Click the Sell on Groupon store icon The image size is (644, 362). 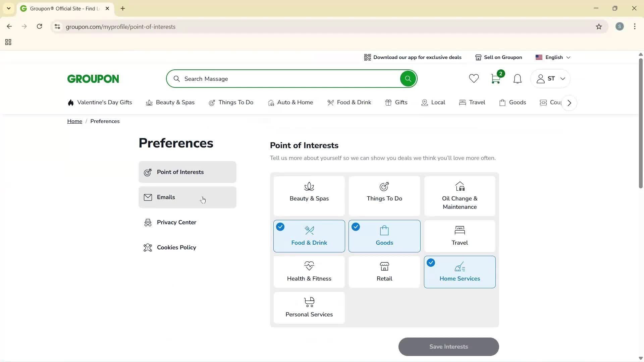point(478,57)
